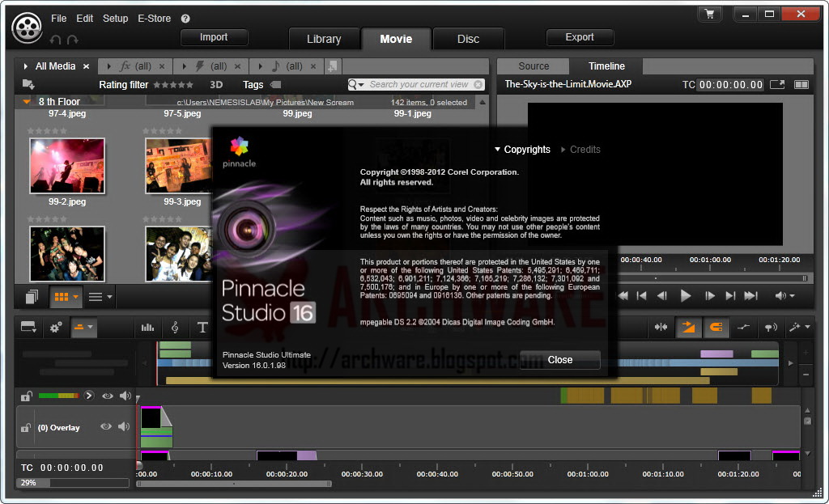Open the help question mark icon
Image resolution: width=829 pixels, height=504 pixels.
(x=185, y=19)
